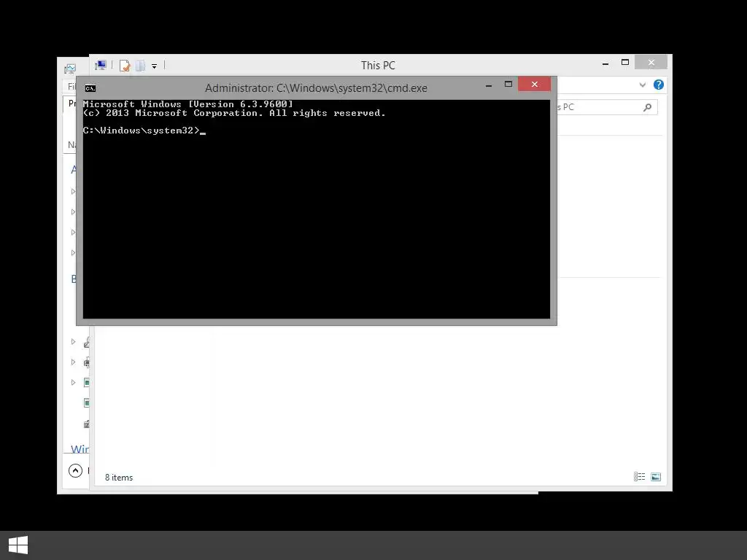
Task: Maximize the Administrator cmd.exe window
Action: click(508, 85)
